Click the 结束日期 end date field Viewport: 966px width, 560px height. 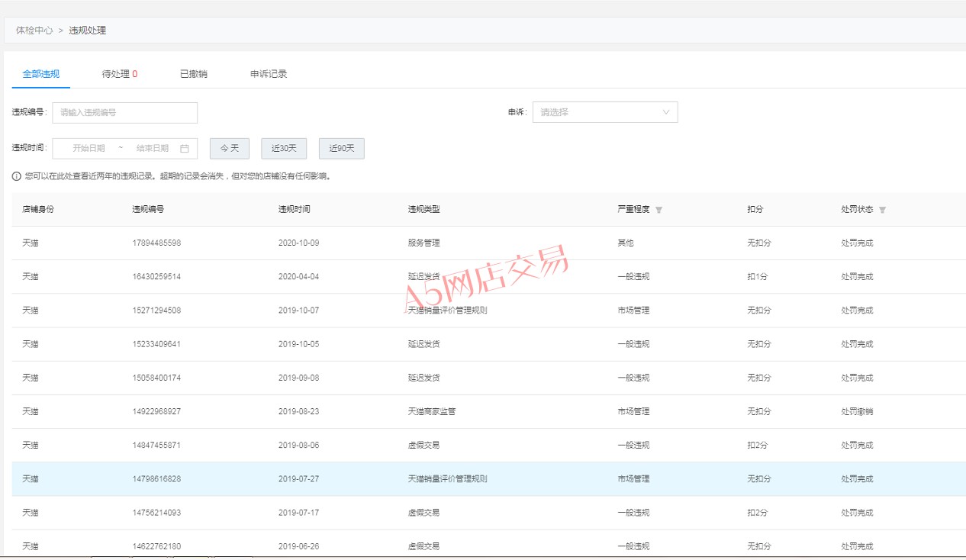point(153,148)
